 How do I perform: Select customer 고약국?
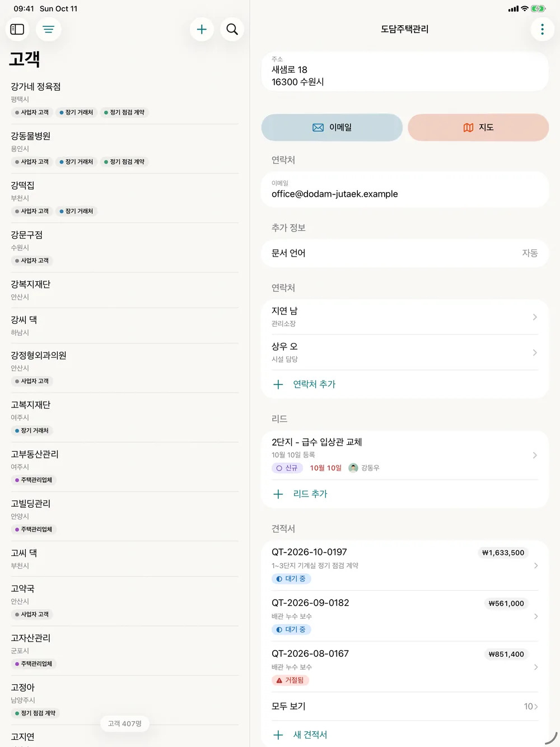pos(124,601)
